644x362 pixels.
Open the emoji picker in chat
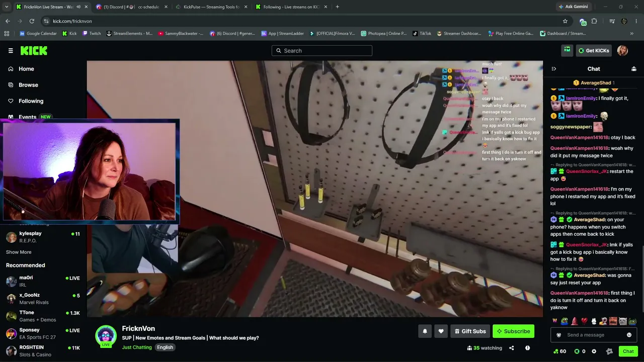point(629,335)
